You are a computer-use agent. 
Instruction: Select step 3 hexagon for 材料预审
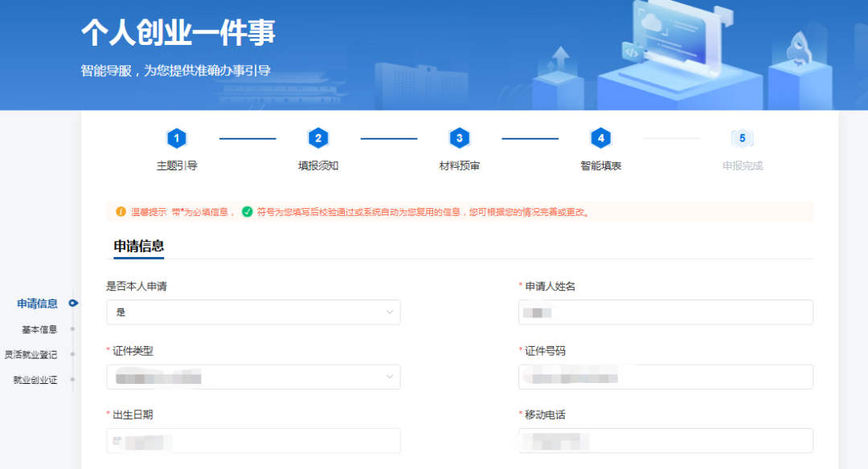(x=459, y=138)
